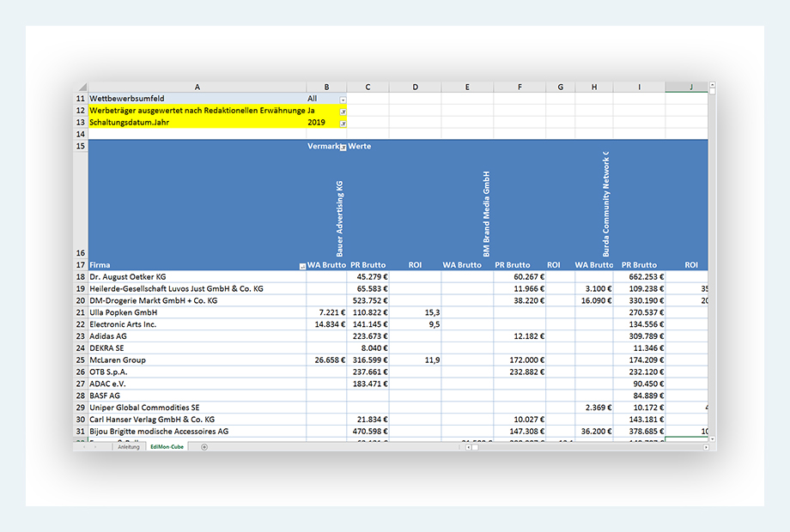Click the Schaltungsdatum.Jahr label cell
790x532 pixels.
point(197,123)
